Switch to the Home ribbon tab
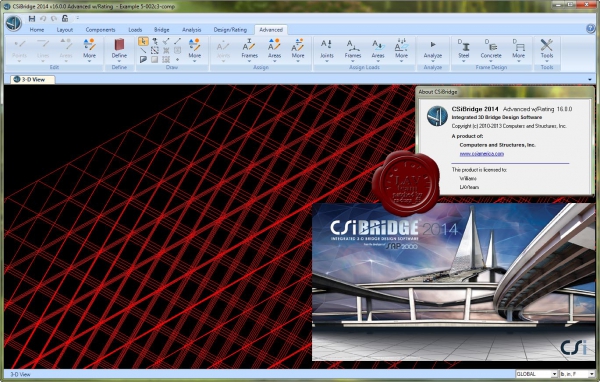Image resolution: width=600 pixels, height=382 pixels. pos(37,29)
